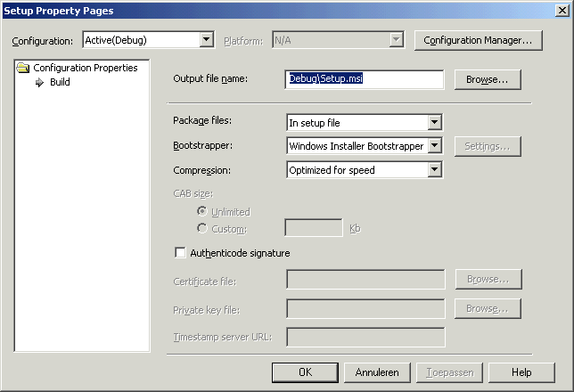This screenshot has height=392, width=574.
Task: Select the Build tree item
Action: coord(60,83)
